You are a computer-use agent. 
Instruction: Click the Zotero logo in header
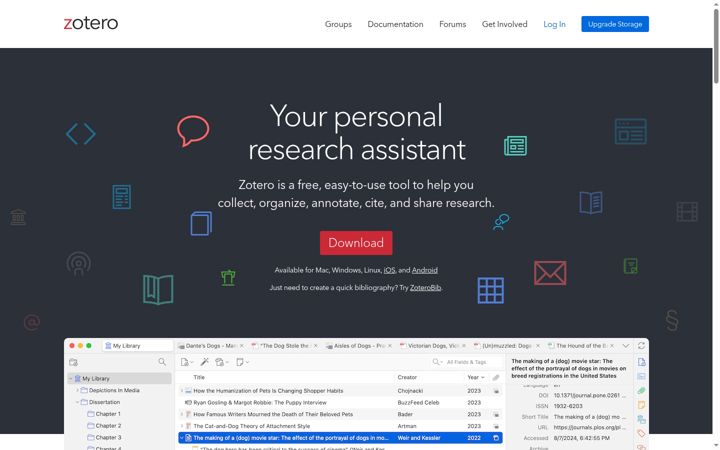pos(90,23)
